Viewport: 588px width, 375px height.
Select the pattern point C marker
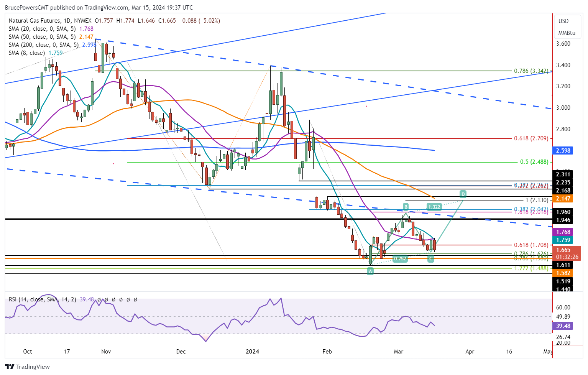(431, 259)
